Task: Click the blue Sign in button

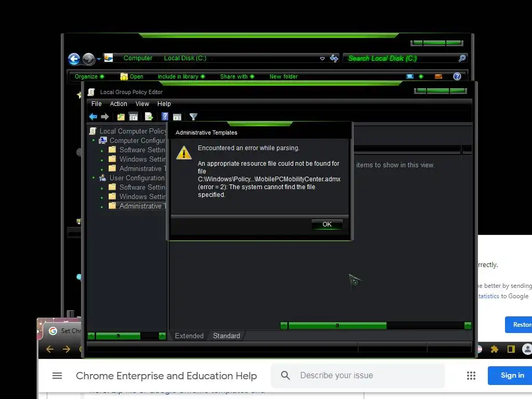Action: click(511, 376)
